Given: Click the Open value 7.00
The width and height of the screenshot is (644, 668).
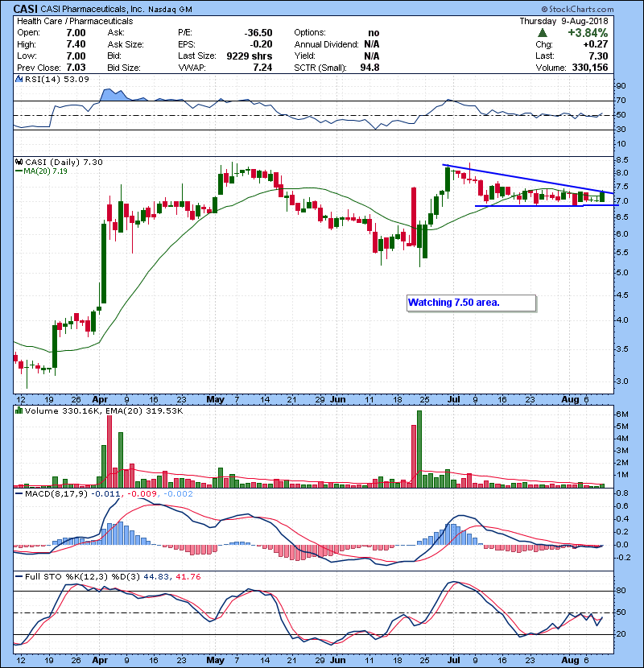Looking at the screenshot, I should pyautogui.click(x=76, y=33).
